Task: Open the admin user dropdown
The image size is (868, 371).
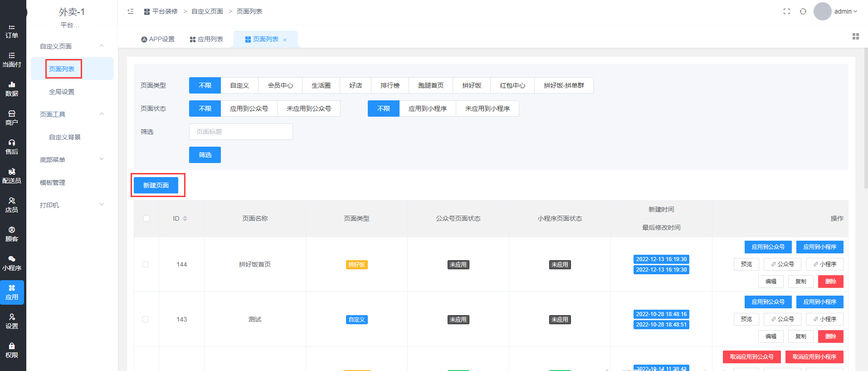Action: tap(845, 11)
